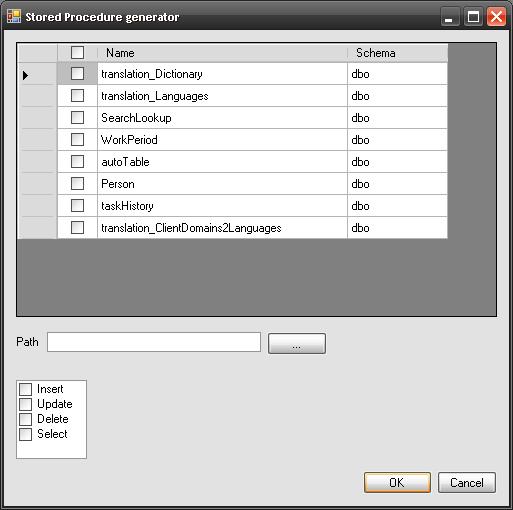Image resolution: width=513 pixels, height=510 pixels.
Task: Click the Path text field
Action: tap(154, 342)
